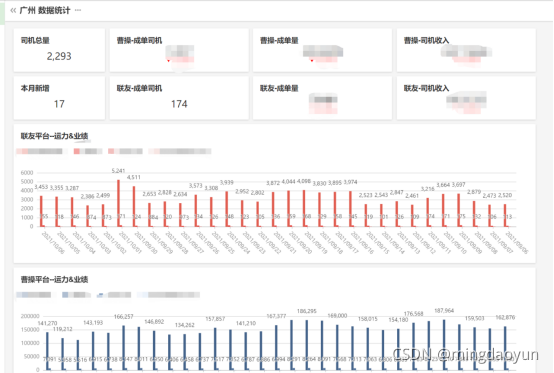The height and width of the screenshot is (373, 554).
Task: Click the 曹操-成单量 card title
Action: pos(279,40)
